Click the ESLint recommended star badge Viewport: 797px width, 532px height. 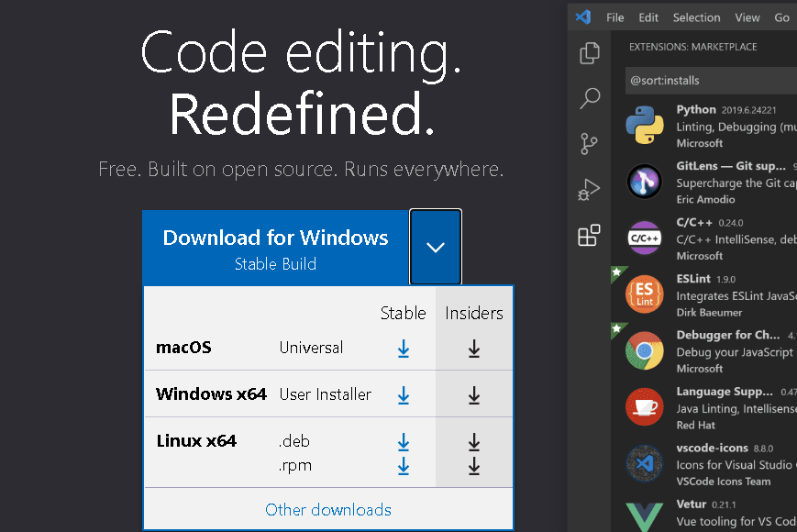point(617,272)
